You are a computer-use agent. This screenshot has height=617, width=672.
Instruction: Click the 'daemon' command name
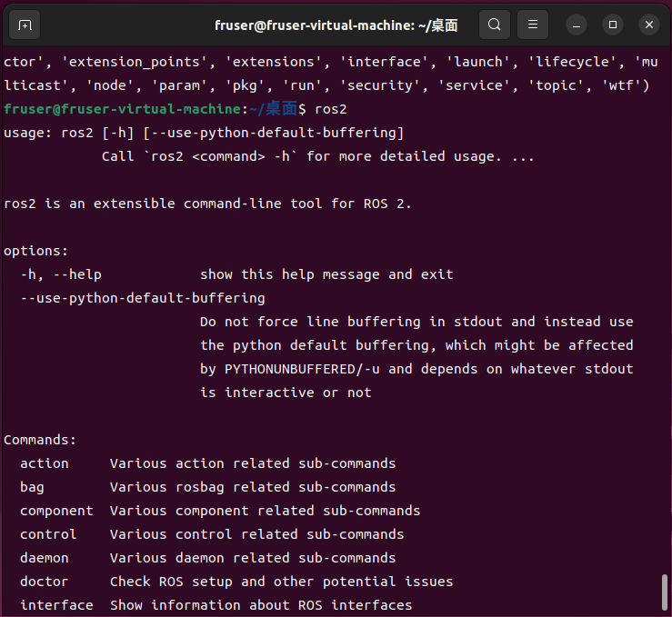tap(45, 558)
